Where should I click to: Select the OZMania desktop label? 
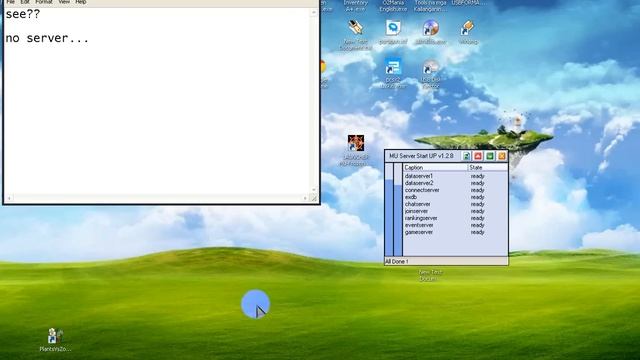(x=393, y=5)
